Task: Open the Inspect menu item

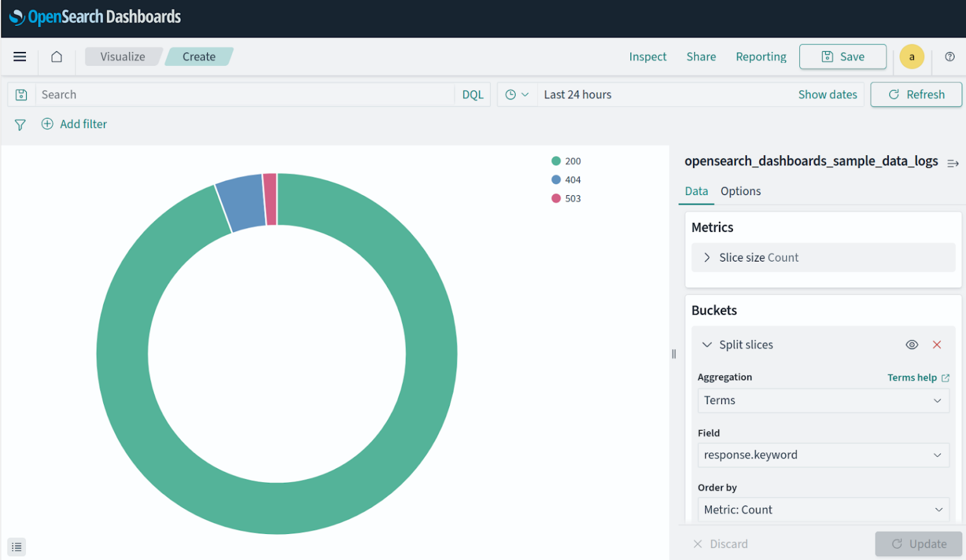Action: point(647,57)
